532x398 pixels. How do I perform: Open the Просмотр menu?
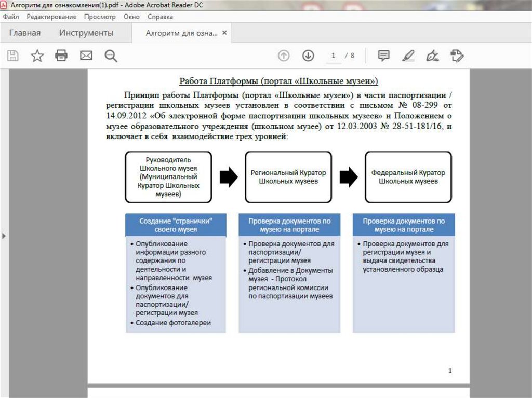pos(100,17)
